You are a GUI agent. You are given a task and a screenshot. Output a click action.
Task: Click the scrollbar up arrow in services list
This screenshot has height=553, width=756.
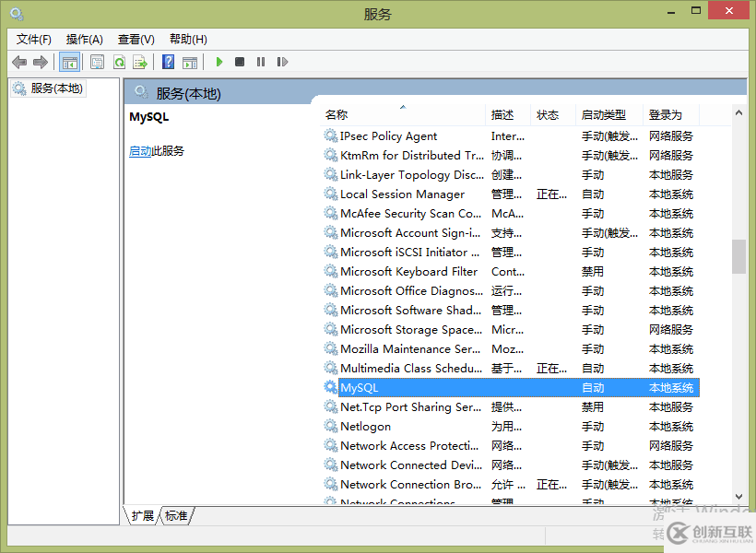point(738,112)
